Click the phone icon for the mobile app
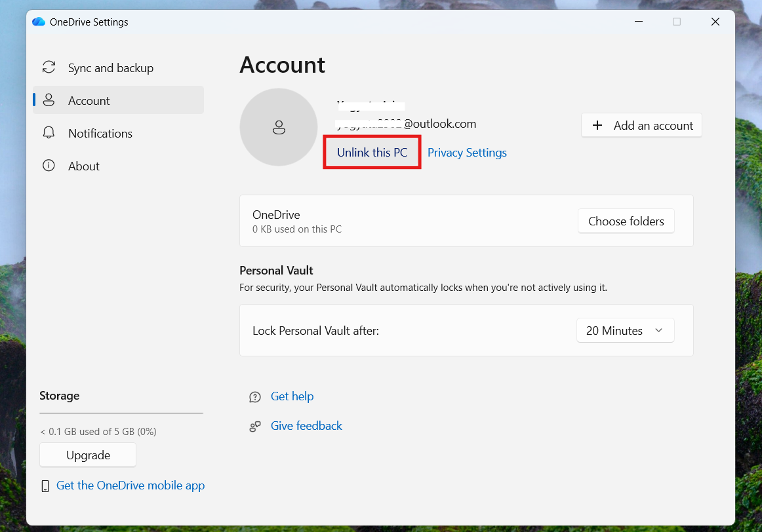Screen dimensions: 762x532 45,485
